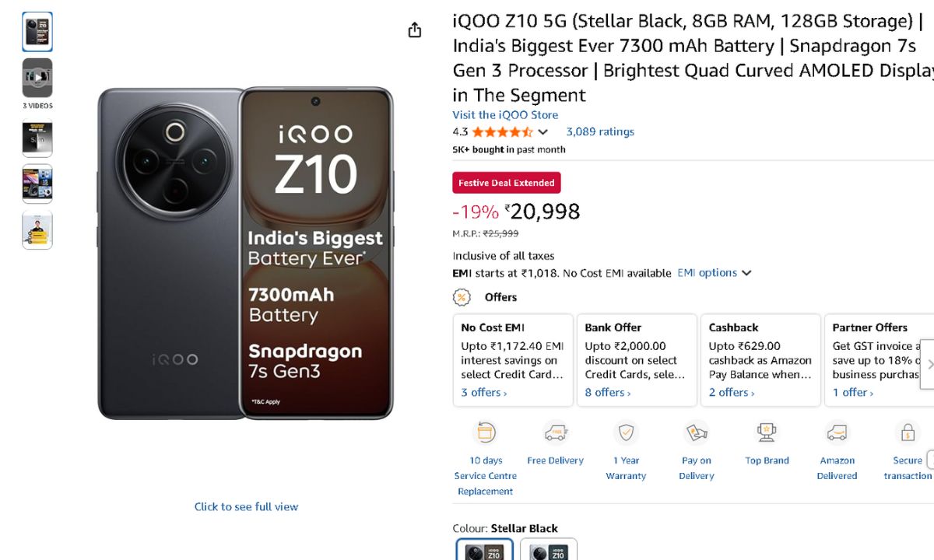Viewport: 934px width, 560px height.
Task: Click the Free Delivery truck icon
Action: 555,432
